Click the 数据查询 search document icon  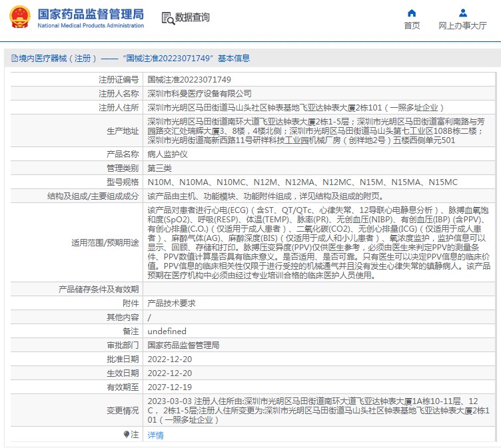pos(167,18)
